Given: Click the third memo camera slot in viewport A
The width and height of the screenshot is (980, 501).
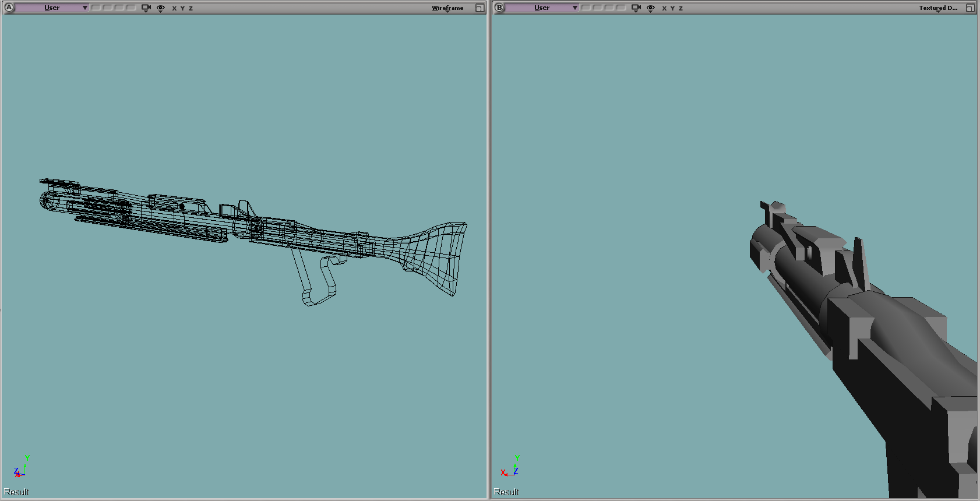Looking at the screenshot, I should (119, 8).
